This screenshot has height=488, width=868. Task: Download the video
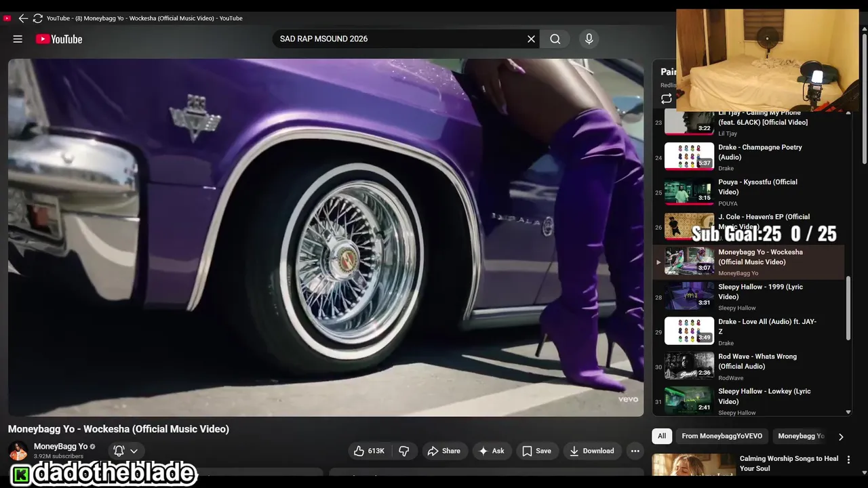pos(591,451)
